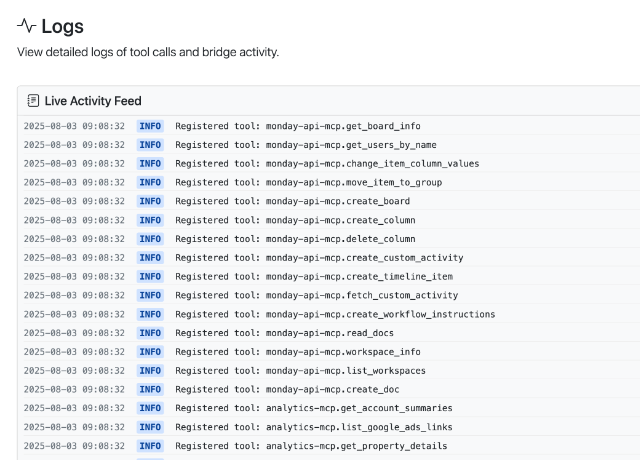The width and height of the screenshot is (640, 460).
Task: Click the create_custom_activity log message
Action: (320, 258)
